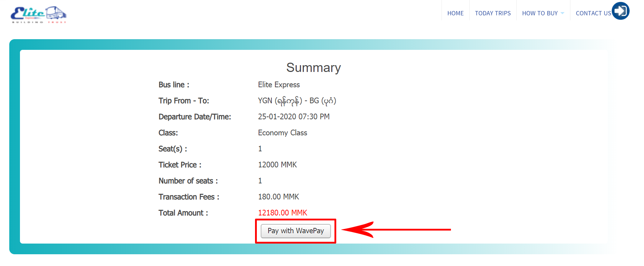Click the YGN - BG trip route text
Image resolution: width=644 pixels, height=266 pixels.
(297, 101)
